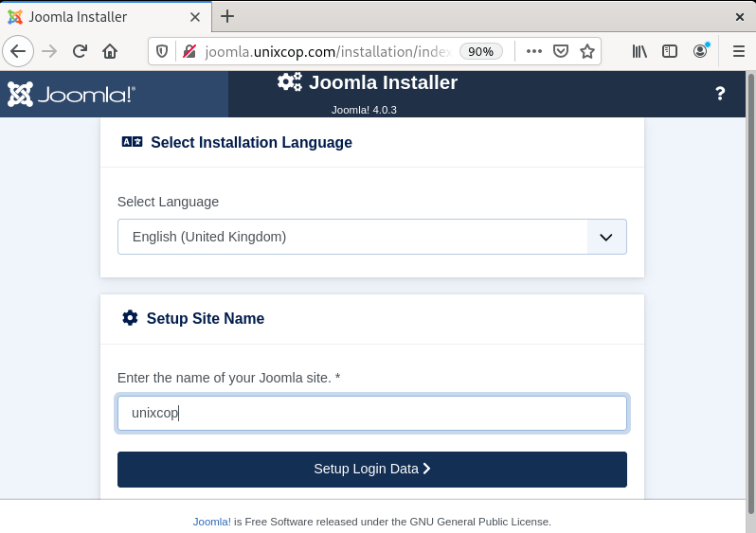Open the browser home page icon
The height and width of the screenshot is (533, 756).
point(110,51)
